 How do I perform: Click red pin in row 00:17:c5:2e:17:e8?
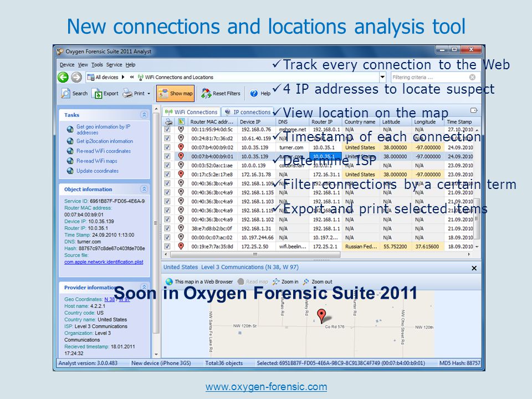tap(181, 174)
